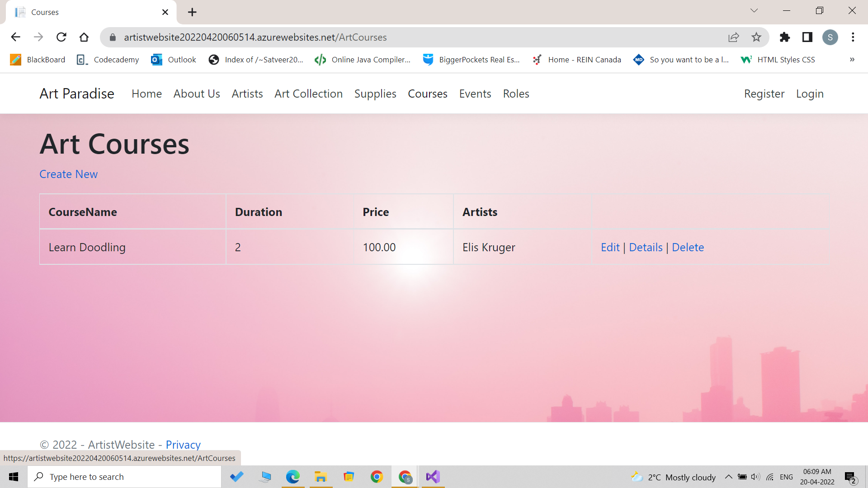Open the weather widget Mostly cloudy
This screenshot has width=868, height=488.
pos(674,477)
